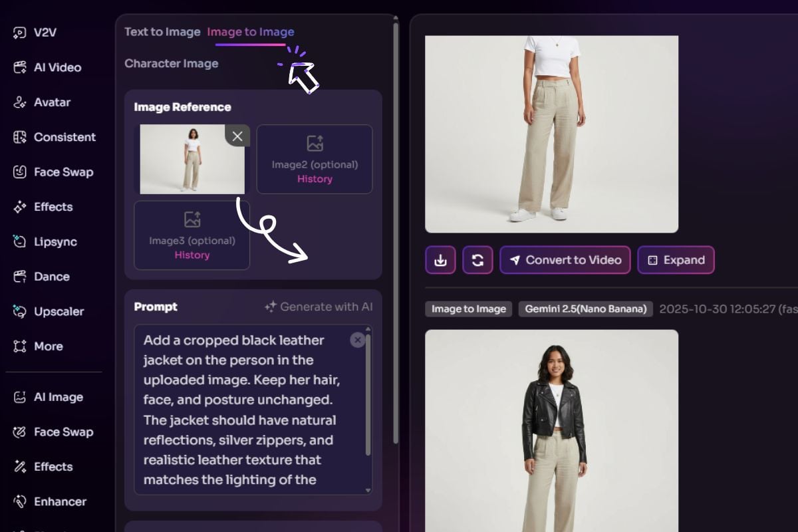Open the Avatar sidebar item
The height and width of the screenshot is (532, 798).
click(x=43, y=102)
